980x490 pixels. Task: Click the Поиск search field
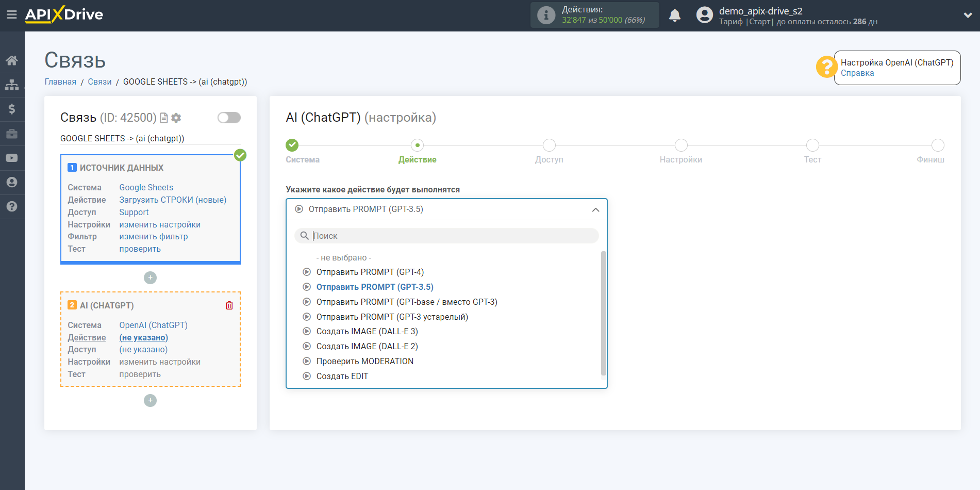click(x=446, y=236)
